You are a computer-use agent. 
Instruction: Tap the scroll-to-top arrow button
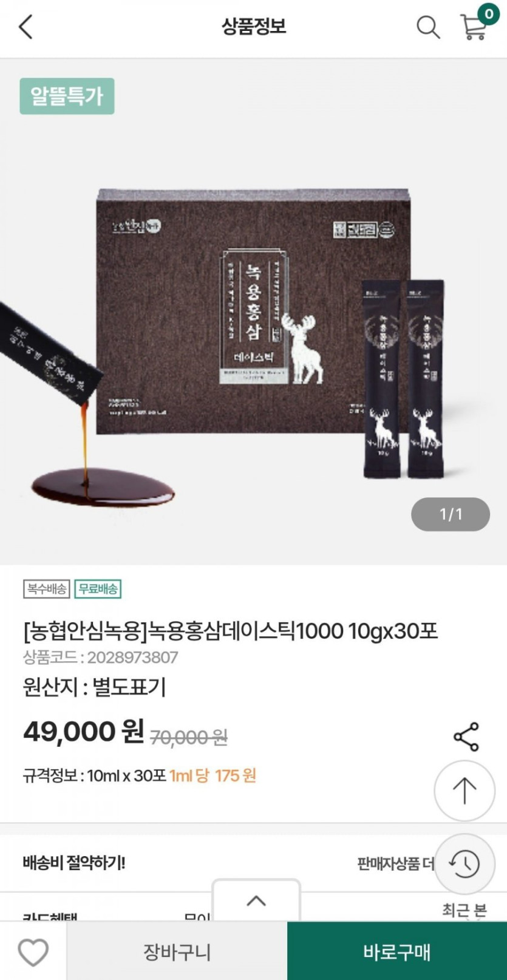pyautogui.click(x=464, y=791)
